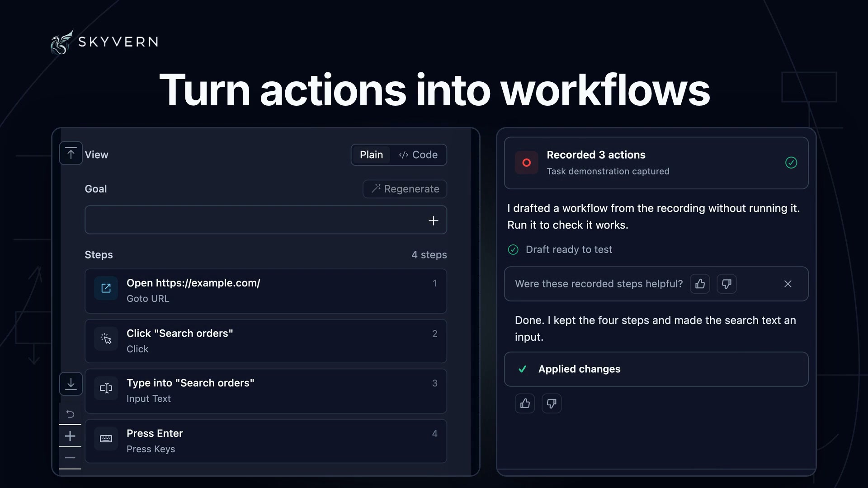Click inside the empty Goal input field
The image size is (868, 488).
266,220
